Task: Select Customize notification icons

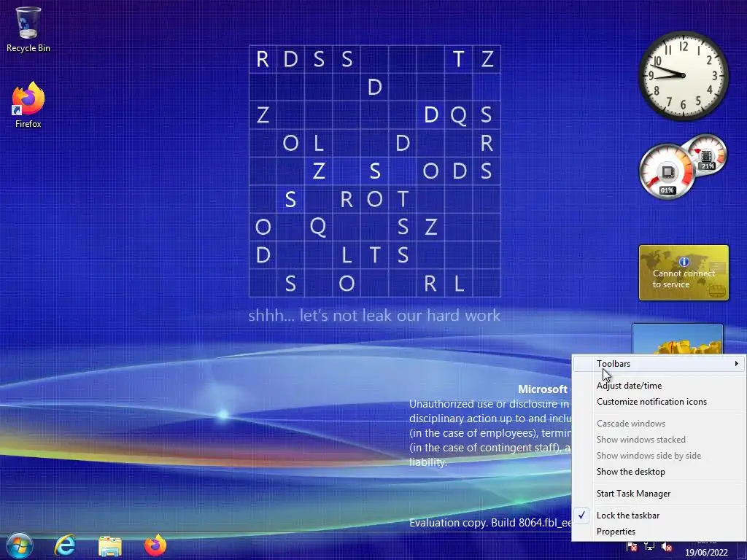Action: (659, 402)
